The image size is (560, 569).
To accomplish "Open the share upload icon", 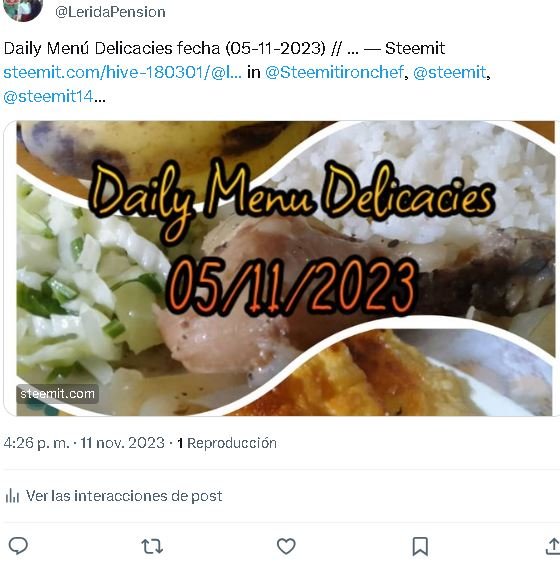I will click(552, 546).
